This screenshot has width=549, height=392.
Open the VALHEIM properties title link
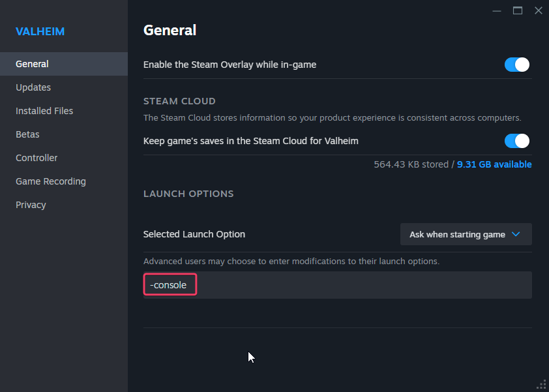point(40,31)
